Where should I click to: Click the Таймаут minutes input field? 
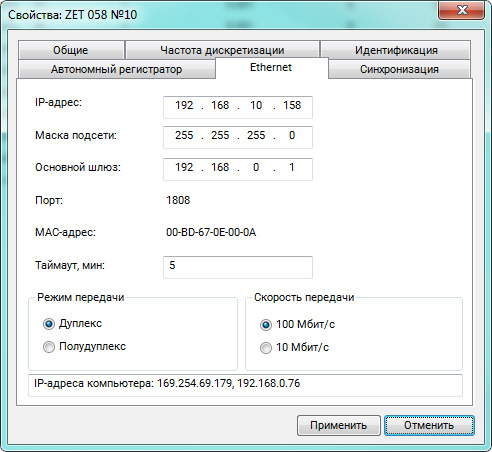tap(238, 267)
